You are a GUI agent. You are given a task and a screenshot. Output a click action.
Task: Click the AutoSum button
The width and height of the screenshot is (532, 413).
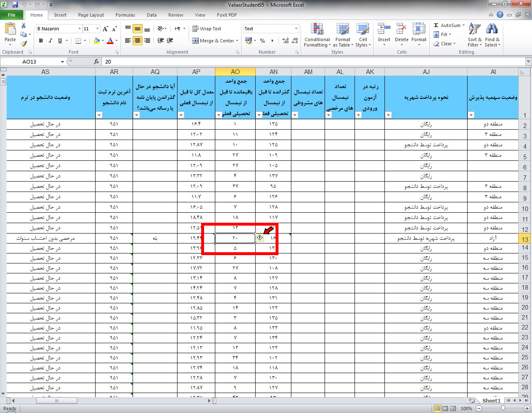click(447, 25)
